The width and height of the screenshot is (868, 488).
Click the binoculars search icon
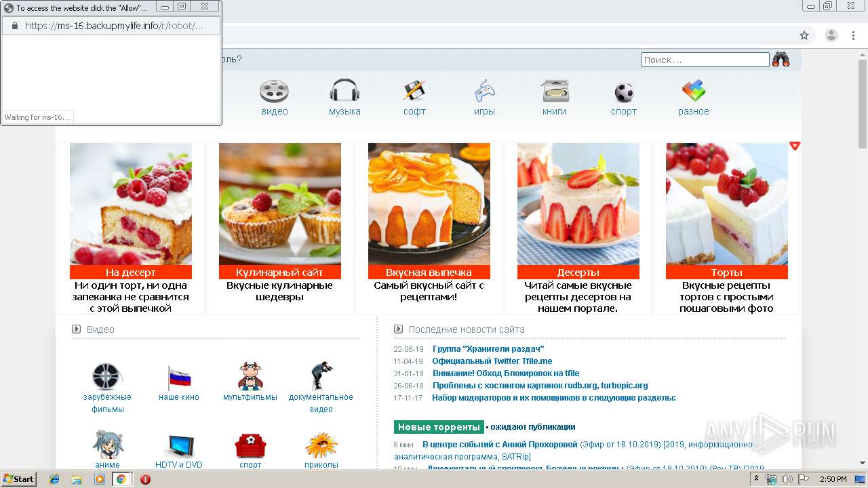[781, 60]
